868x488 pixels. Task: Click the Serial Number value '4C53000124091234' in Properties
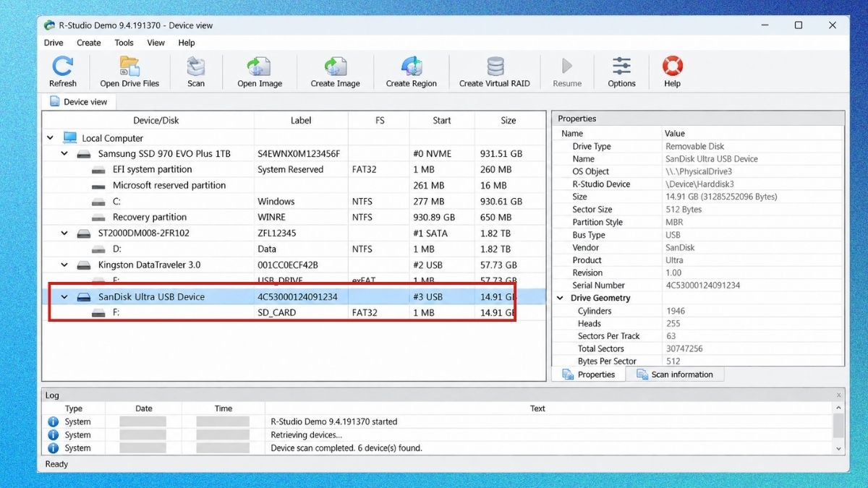point(702,286)
